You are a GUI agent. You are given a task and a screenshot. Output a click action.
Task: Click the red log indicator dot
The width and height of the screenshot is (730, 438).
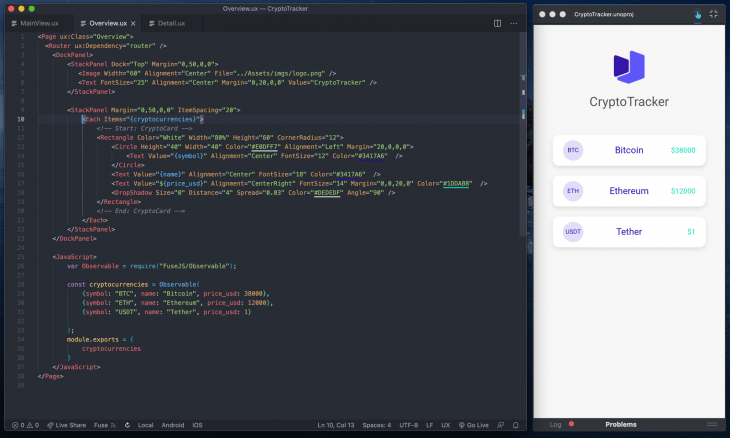click(x=571, y=424)
